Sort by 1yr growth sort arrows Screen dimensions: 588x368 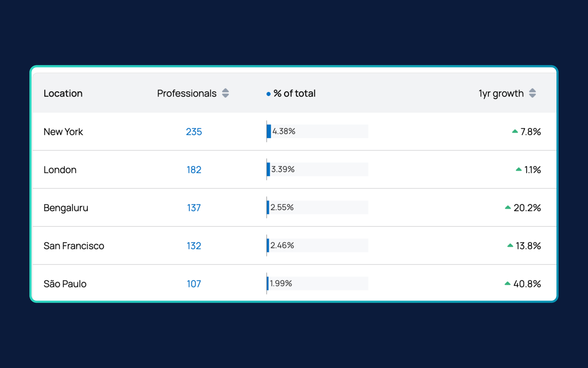(532, 93)
